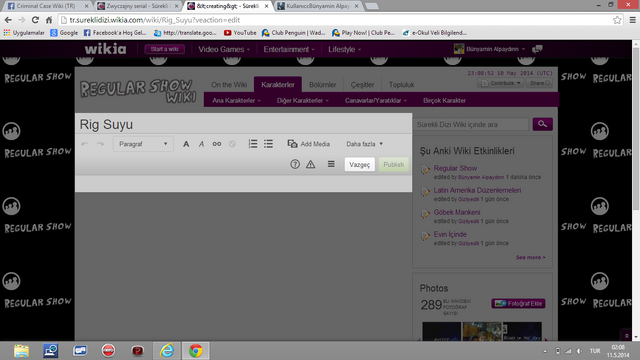The image size is (640, 360).
Task: Open Wikia notifications chat icon
Action: pos(537,49)
